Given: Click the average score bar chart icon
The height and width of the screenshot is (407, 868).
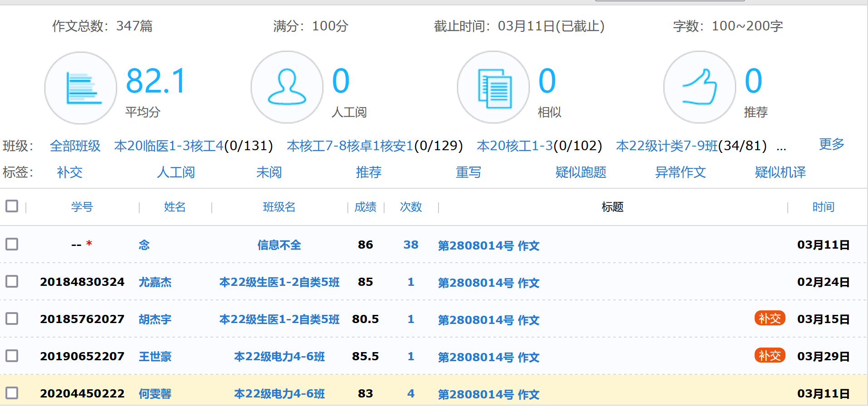Looking at the screenshot, I should pos(81,88).
